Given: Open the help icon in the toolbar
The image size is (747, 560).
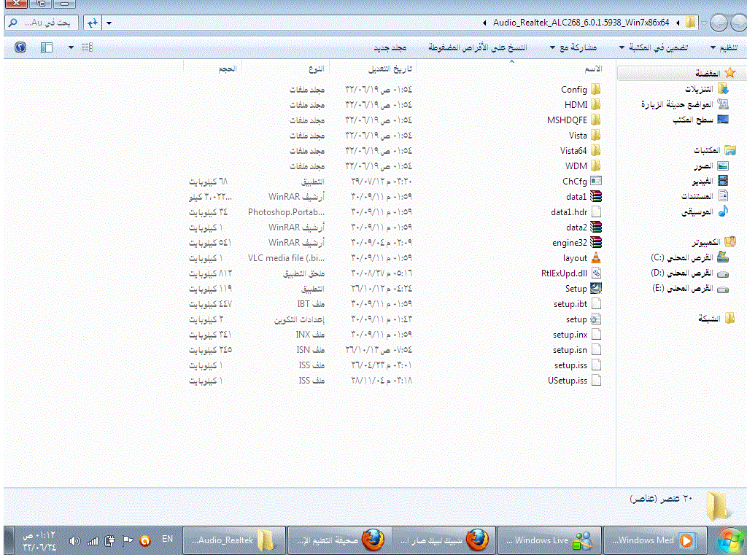Looking at the screenshot, I should (20, 47).
